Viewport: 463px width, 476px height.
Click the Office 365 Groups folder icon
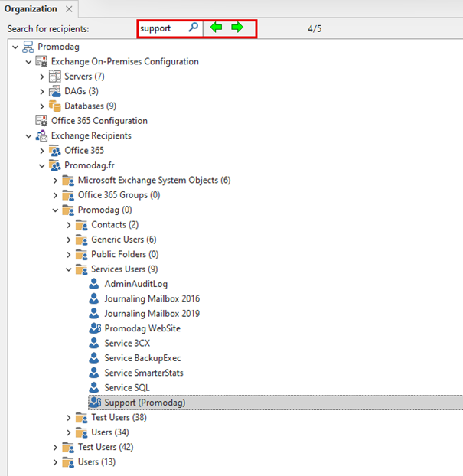click(68, 195)
